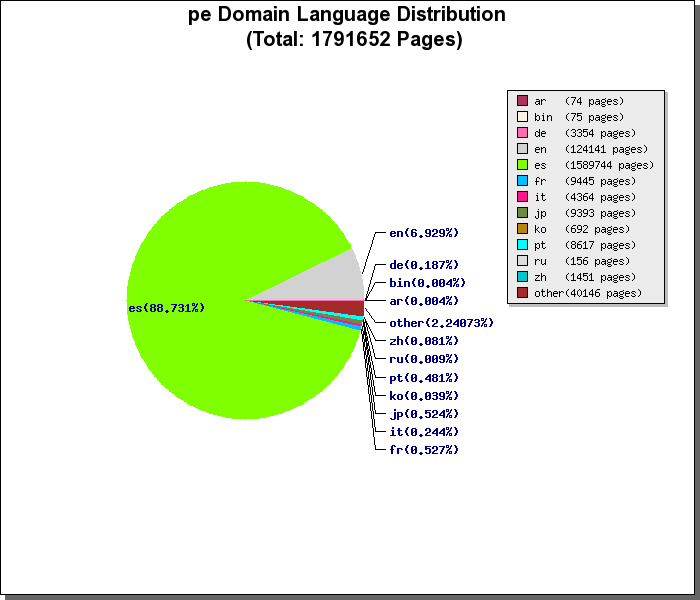This screenshot has height=600, width=700.
Task: Select the jp(0.524%) pie label
Action: point(424,414)
